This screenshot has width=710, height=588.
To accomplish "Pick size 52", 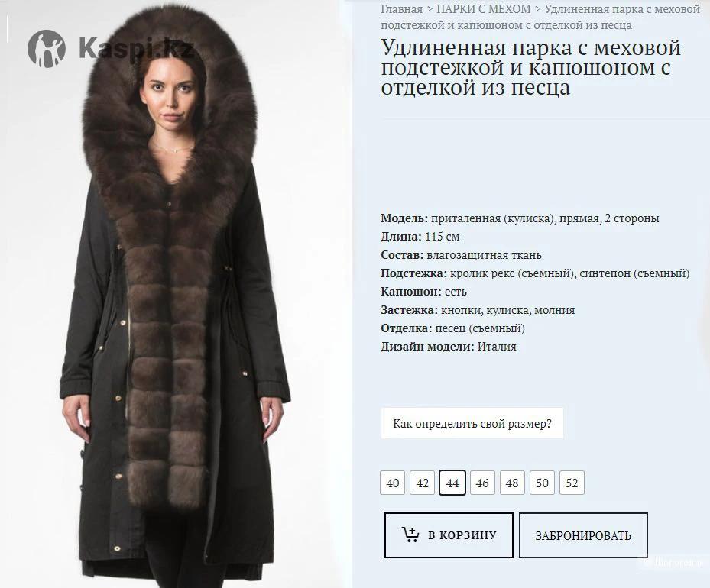I will 572,483.
